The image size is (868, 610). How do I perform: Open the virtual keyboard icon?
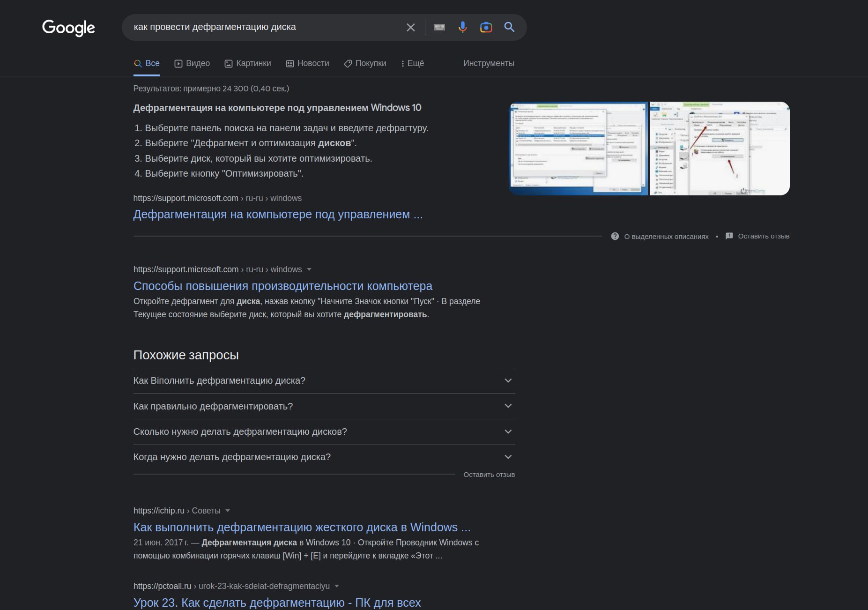point(439,27)
